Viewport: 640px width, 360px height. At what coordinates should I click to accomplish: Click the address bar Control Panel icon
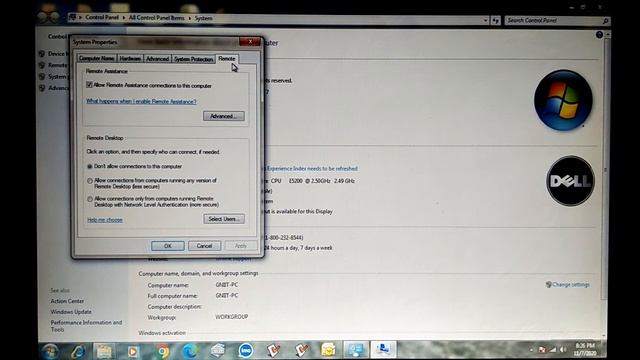tap(73, 18)
